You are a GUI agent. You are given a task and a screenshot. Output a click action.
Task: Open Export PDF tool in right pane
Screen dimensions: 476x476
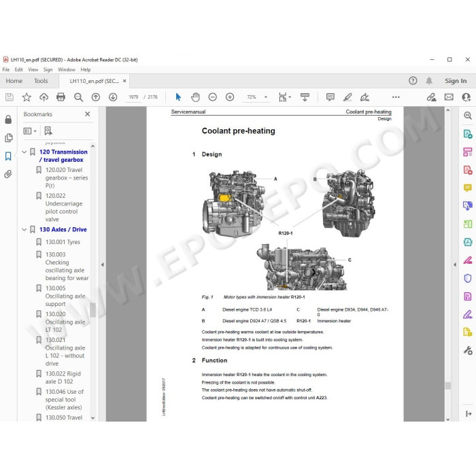click(x=468, y=134)
